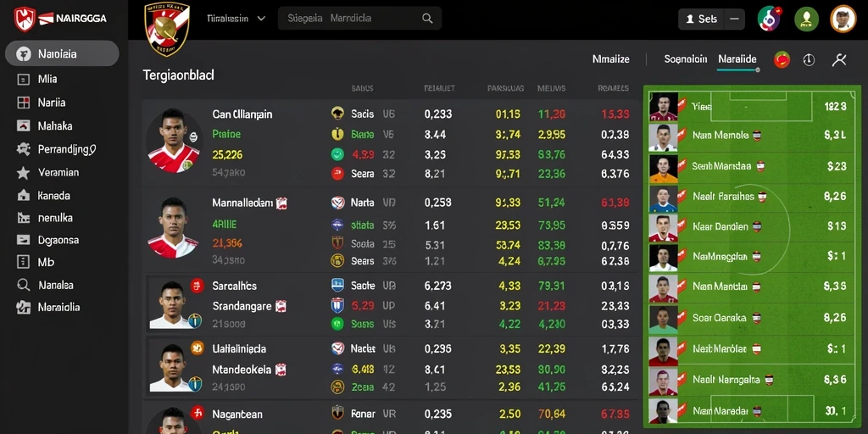
Task: Toggle the red badge on Sarcalhics player photo
Action: (197, 286)
